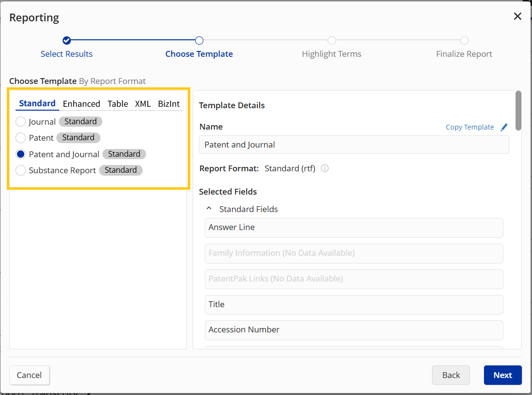Image resolution: width=532 pixels, height=395 pixels.
Task: Click the Finalize Report step circle
Action: pyautogui.click(x=464, y=40)
